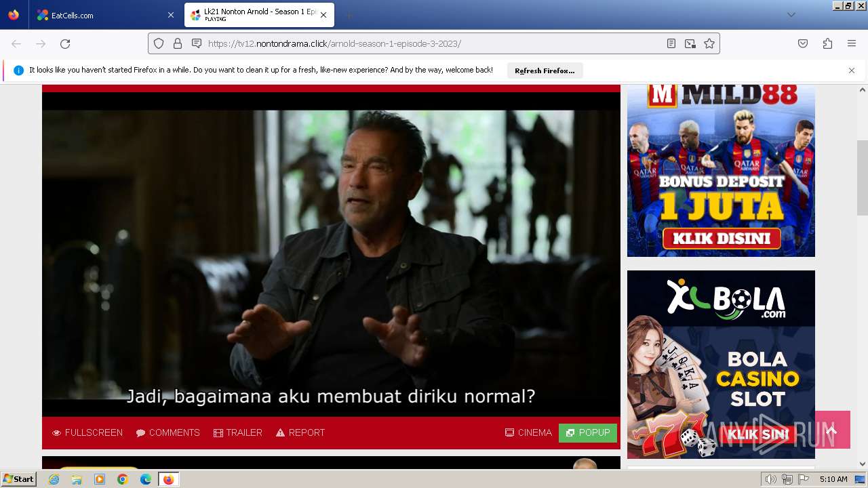The image size is (868, 488).
Task: Launch Google Chrome from taskbar
Action: (123, 479)
